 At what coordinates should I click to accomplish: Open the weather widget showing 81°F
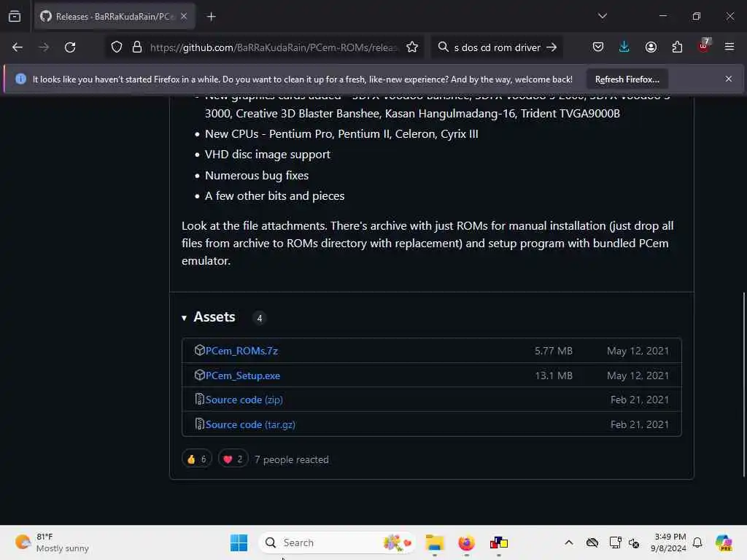click(x=52, y=542)
